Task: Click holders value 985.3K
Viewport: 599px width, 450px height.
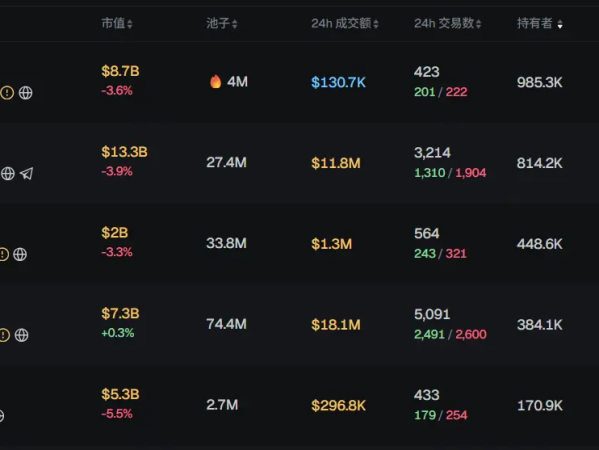Action: [539, 83]
